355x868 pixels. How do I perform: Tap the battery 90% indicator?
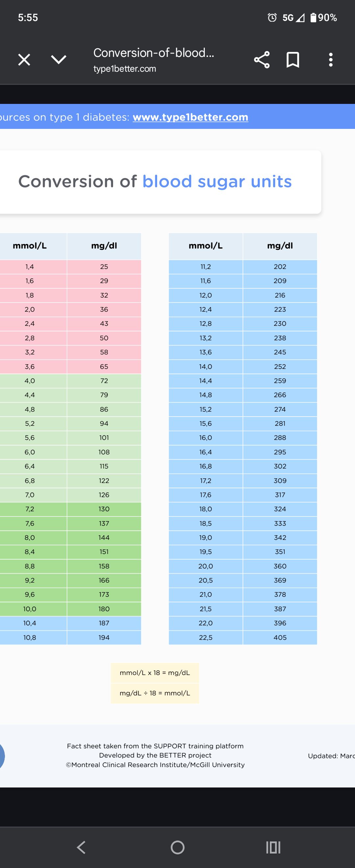coord(323,17)
